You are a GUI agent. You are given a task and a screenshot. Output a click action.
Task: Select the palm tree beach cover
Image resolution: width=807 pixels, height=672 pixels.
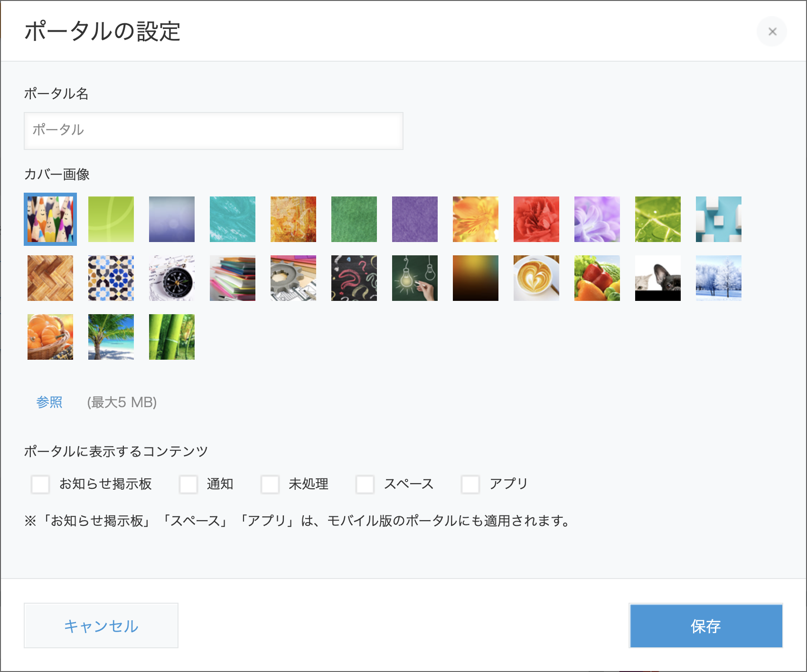pos(111,337)
